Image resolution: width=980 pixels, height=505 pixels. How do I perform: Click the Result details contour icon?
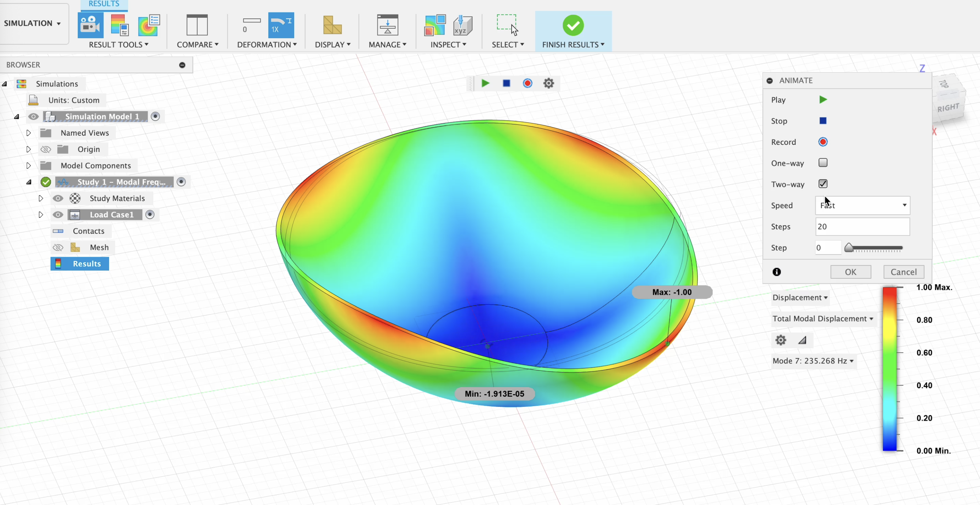[x=149, y=25]
